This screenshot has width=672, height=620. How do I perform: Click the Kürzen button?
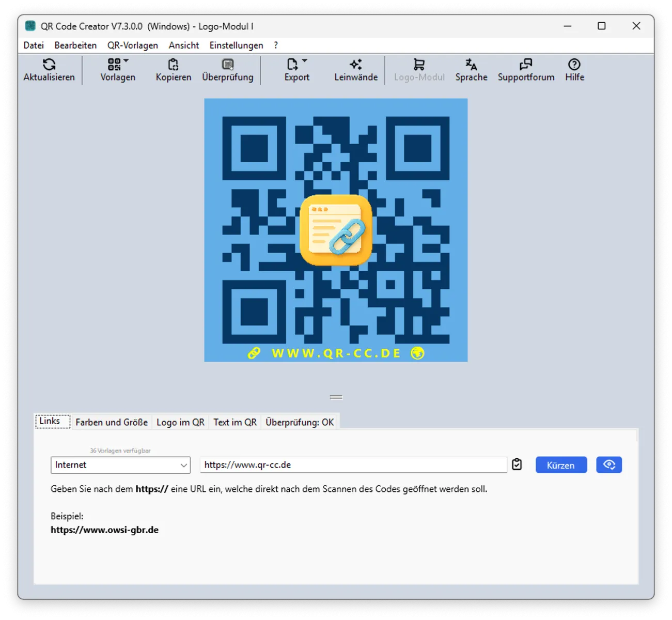point(561,465)
